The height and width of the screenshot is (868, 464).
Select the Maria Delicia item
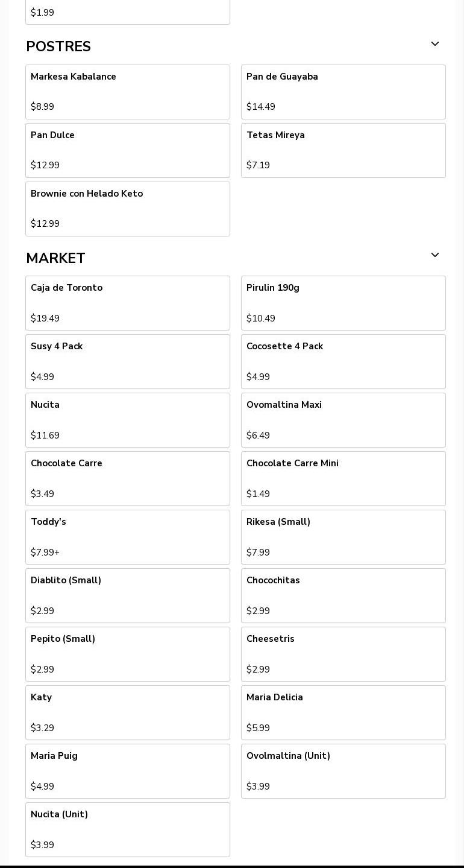(x=343, y=712)
